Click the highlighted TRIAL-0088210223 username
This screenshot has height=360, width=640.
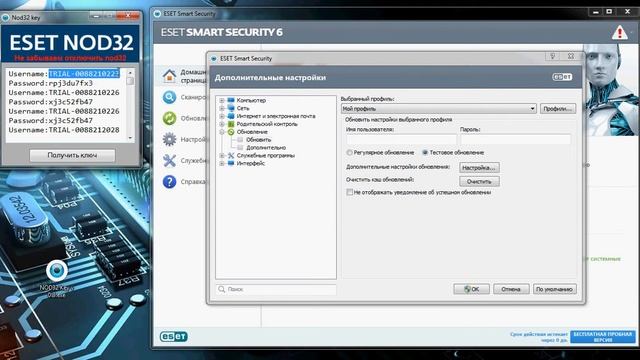click(x=84, y=74)
